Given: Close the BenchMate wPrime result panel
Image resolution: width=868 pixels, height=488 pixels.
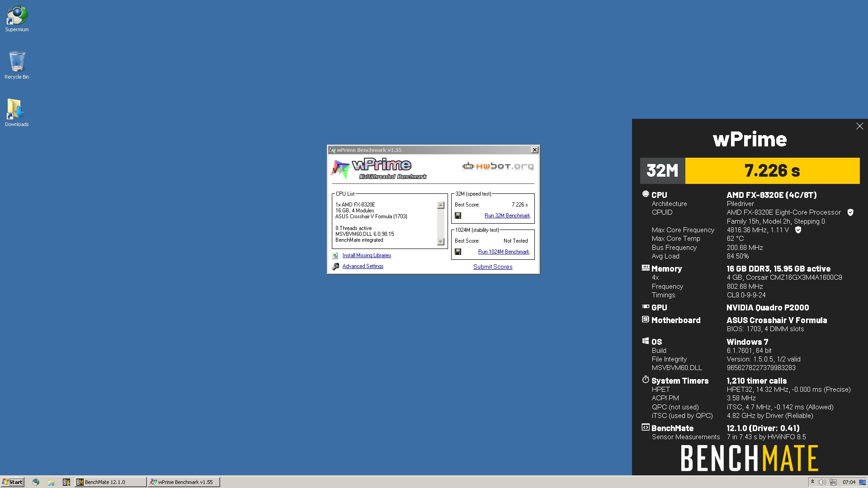Looking at the screenshot, I should [859, 127].
